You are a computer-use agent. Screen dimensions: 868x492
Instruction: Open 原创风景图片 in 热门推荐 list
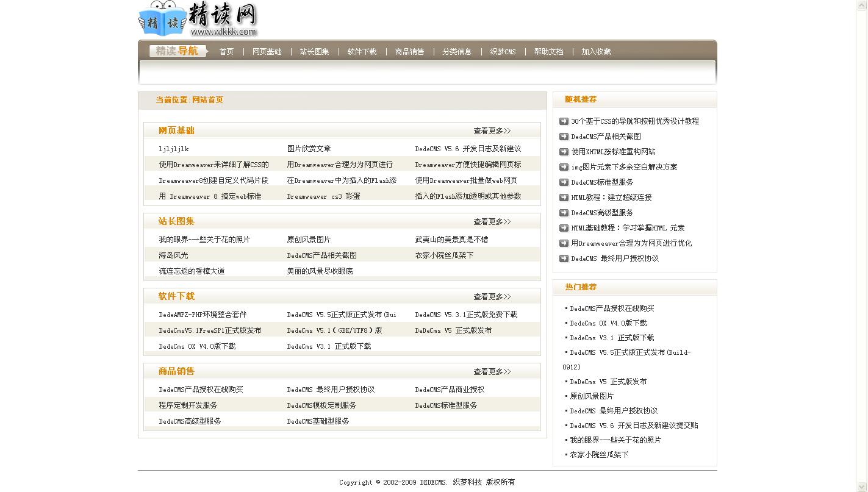pyautogui.click(x=592, y=396)
